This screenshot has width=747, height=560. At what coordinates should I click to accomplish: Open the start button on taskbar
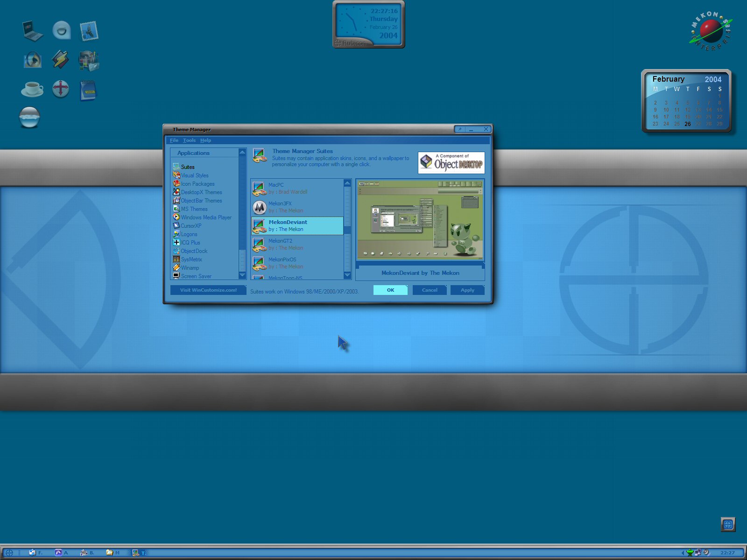click(9, 553)
